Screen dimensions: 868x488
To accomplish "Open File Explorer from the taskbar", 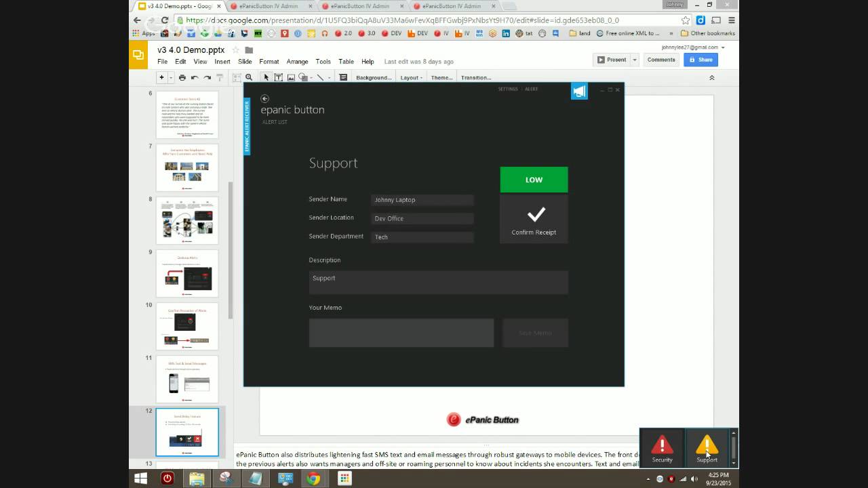I will pyautogui.click(x=197, y=479).
